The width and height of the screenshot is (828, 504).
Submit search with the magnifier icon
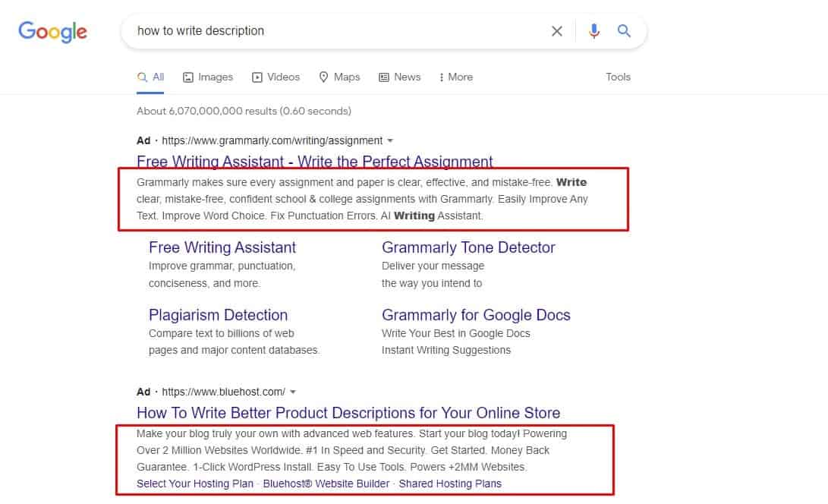point(624,30)
